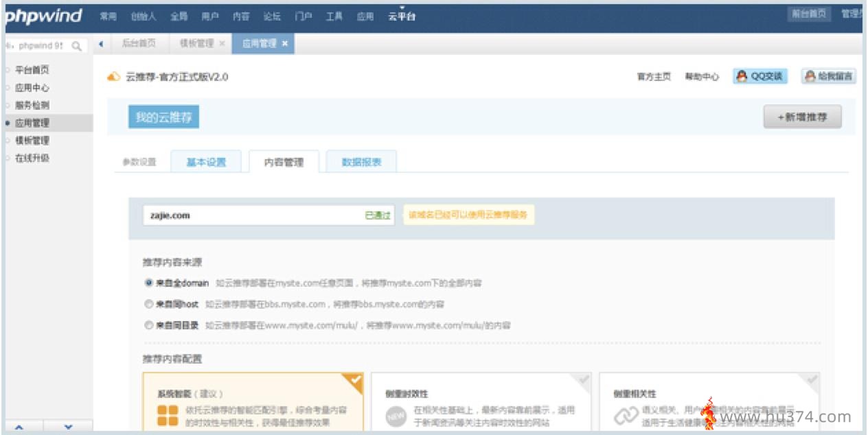
Task: Open the 工具 top menu
Action: click(334, 16)
